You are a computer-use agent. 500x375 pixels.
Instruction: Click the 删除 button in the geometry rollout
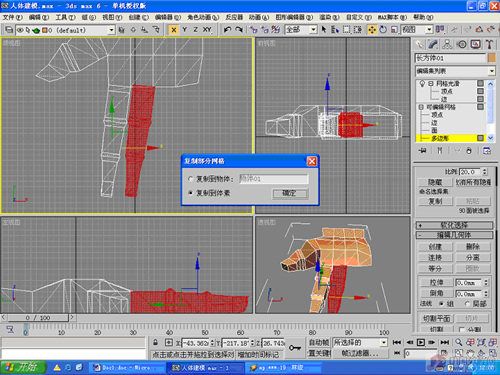click(x=473, y=247)
